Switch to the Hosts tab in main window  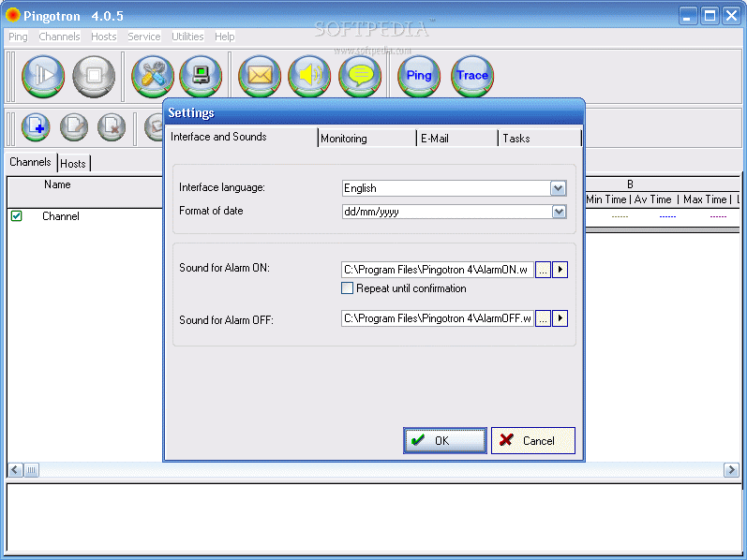(x=73, y=164)
